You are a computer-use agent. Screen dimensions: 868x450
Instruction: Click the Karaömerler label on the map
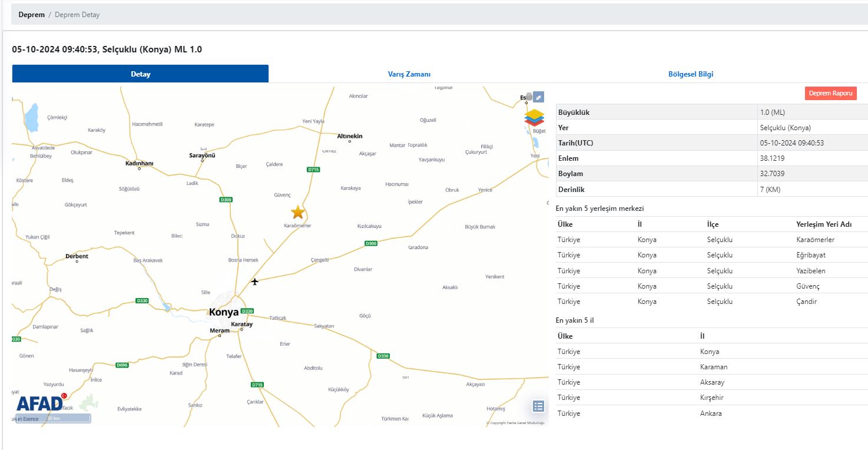[297, 226]
